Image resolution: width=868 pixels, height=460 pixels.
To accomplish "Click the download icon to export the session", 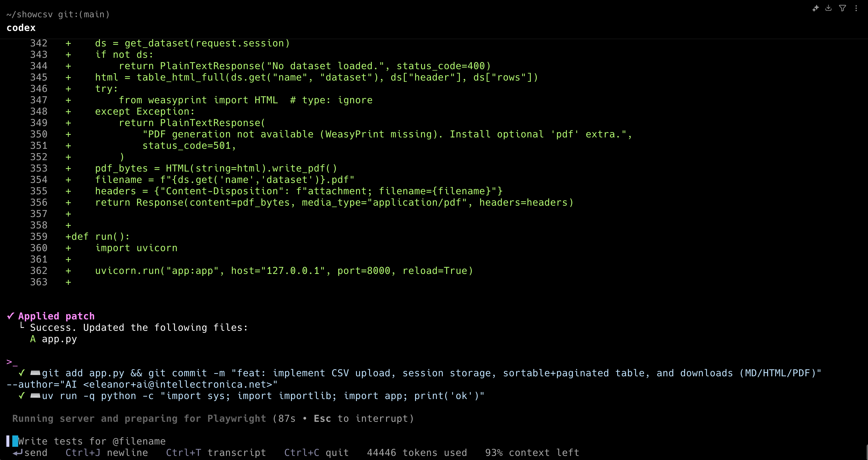I will point(829,8).
